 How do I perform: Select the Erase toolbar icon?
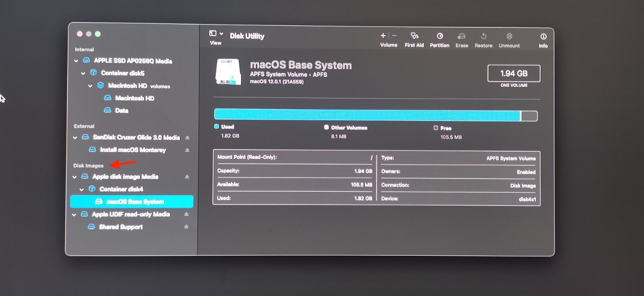tap(462, 36)
